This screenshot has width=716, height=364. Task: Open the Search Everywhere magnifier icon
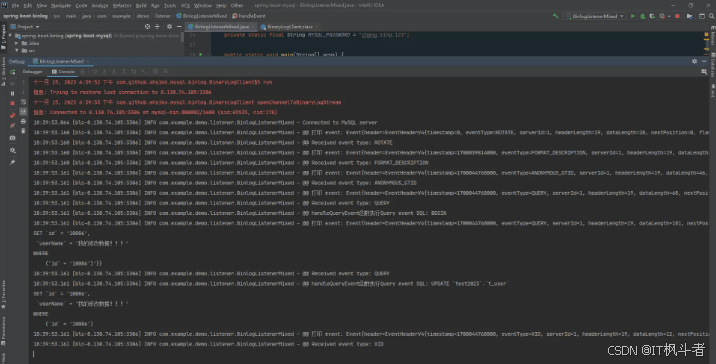point(711,16)
